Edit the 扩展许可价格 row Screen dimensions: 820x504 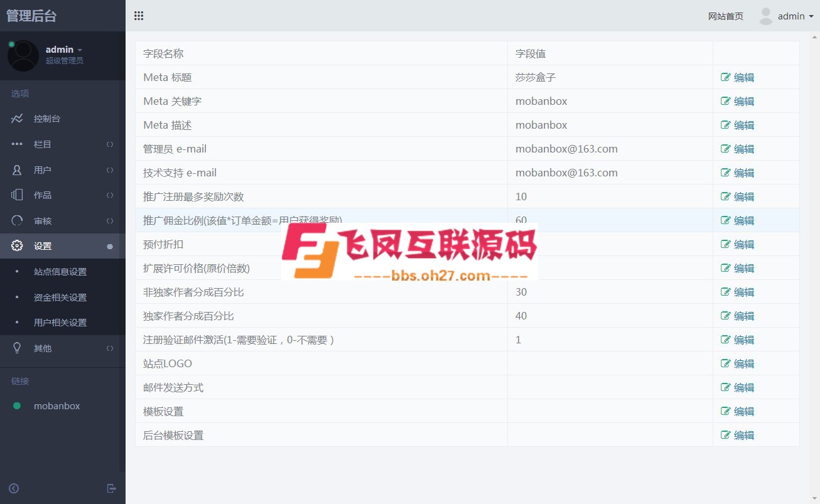click(738, 268)
